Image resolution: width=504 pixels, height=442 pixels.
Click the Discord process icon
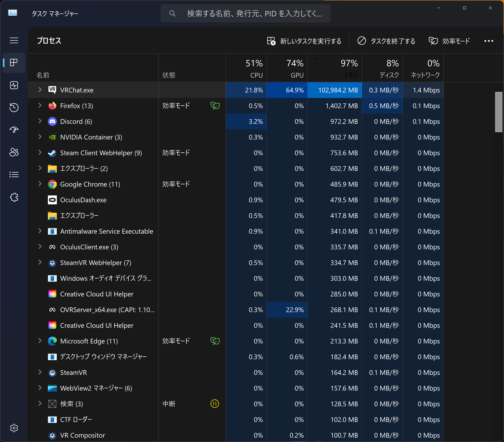point(52,121)
